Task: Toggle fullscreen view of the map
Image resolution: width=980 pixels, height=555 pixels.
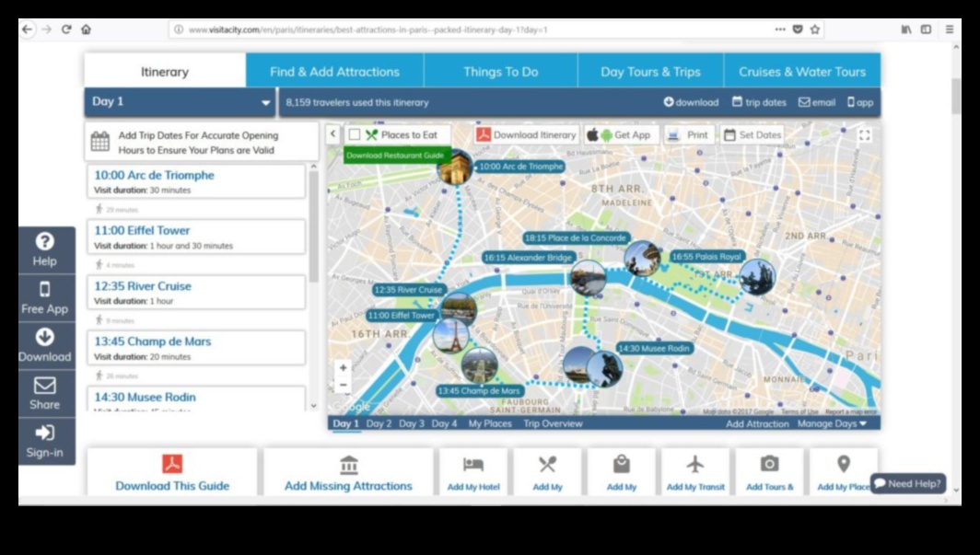Action: click(864, 134)
